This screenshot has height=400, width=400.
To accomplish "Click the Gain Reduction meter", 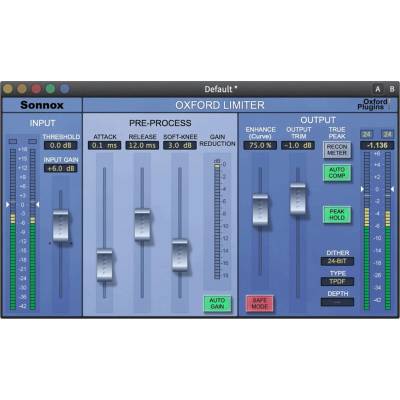I will 217,221.
